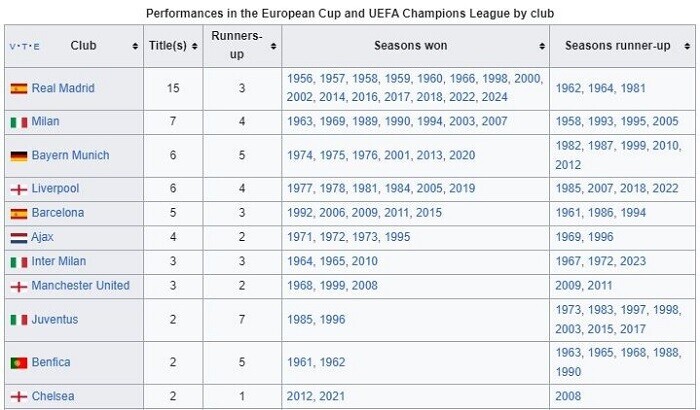Image resolution: width=700 pixels, height=410 pixels.
Task: Click the Spain flag icon beside Real Madrid
Action: (19, 88)
